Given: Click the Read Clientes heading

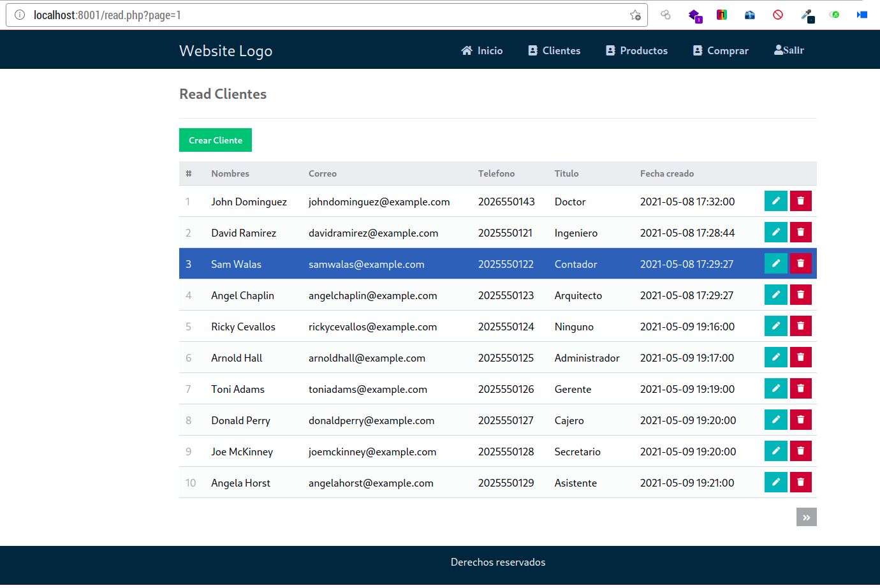Looking at the screenshot, I should point(223,94).
